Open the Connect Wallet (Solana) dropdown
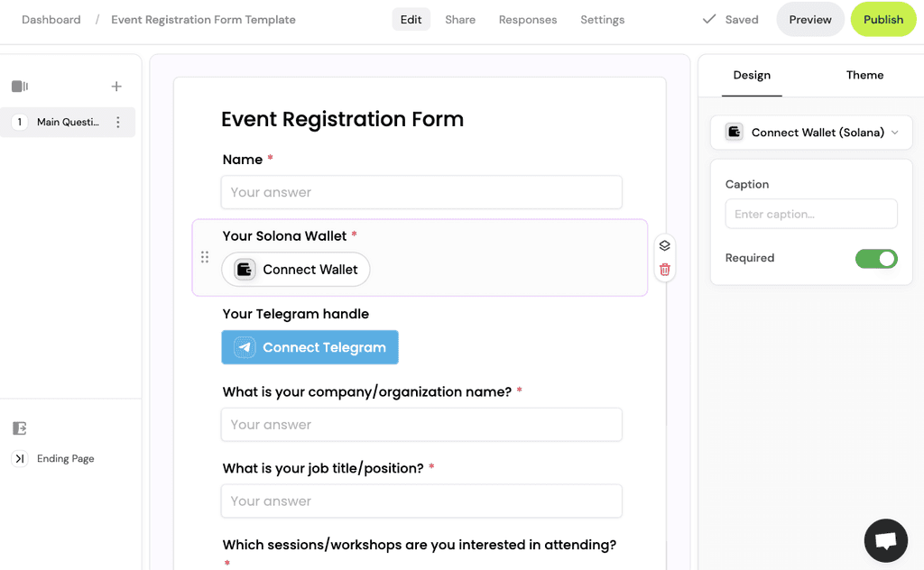Image resolution: width=924 pixels, height=570 pixels. (810, 132)
